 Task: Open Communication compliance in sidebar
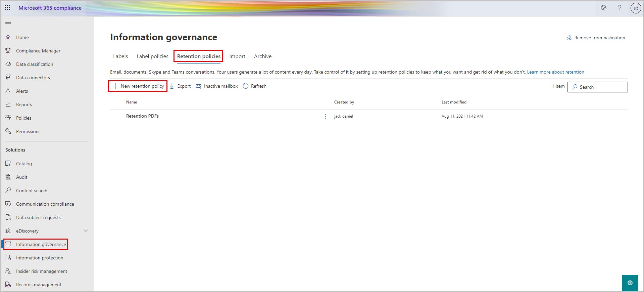45,204
